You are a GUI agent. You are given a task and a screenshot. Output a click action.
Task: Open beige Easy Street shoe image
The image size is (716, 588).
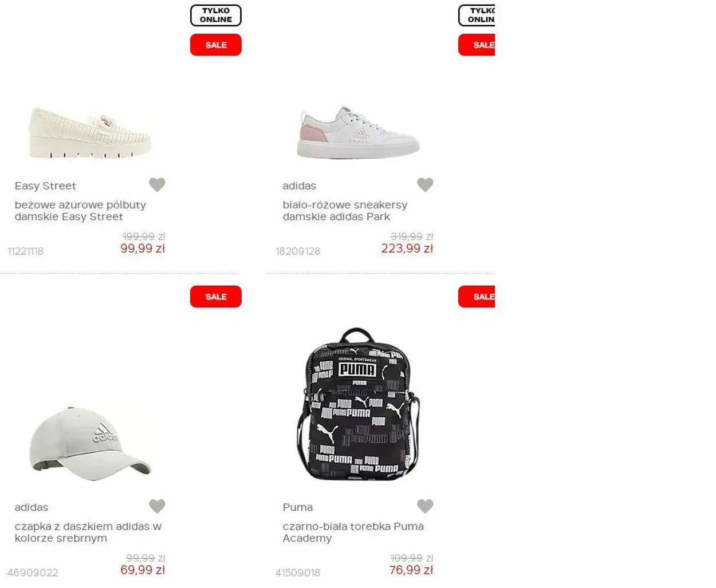[90, 132]
